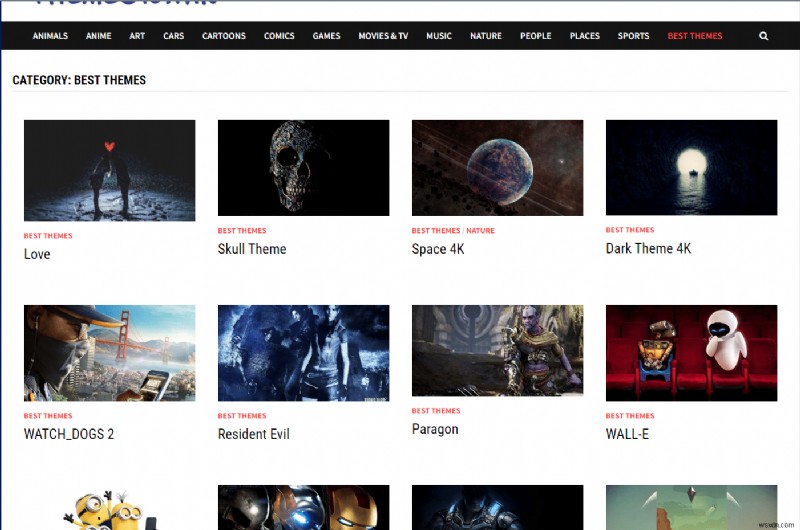
Task: Click the Skull Theme title link
Action: [252, 249]
